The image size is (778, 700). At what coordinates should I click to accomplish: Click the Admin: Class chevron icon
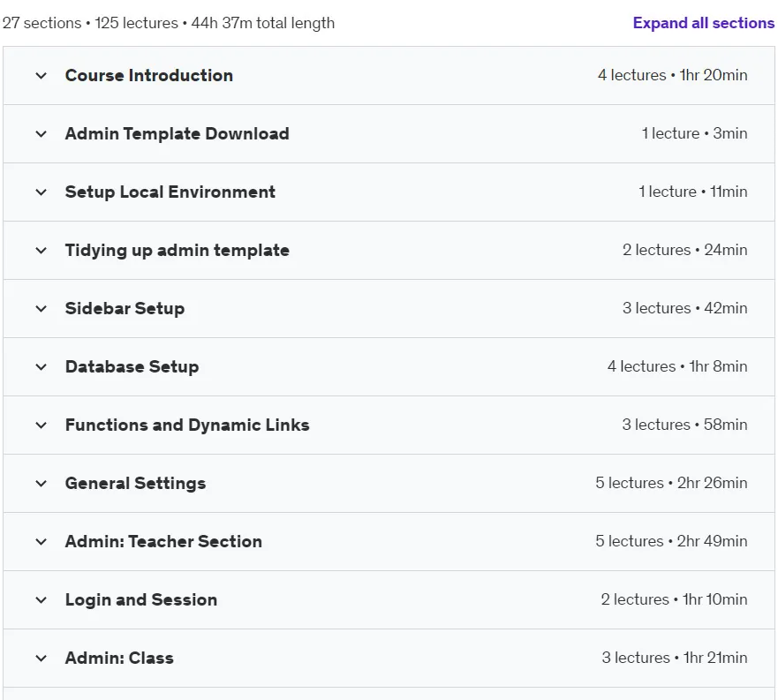click(x=42, y=659)
